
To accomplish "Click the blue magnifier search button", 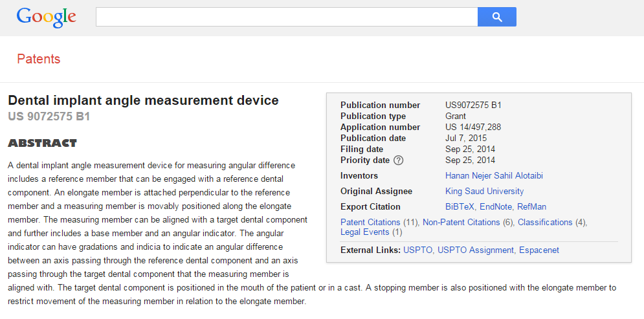I will point(497,17).
